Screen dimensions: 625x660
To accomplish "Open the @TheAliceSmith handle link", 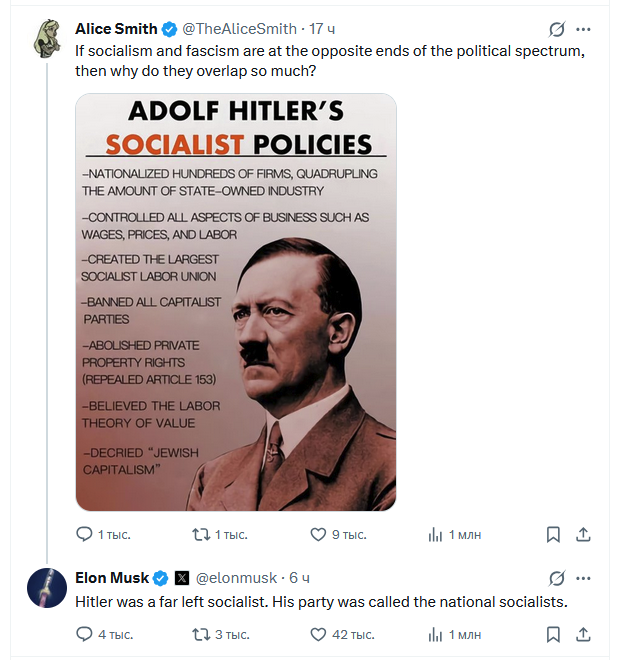I will pyautogui.click(x=239, y=29).
